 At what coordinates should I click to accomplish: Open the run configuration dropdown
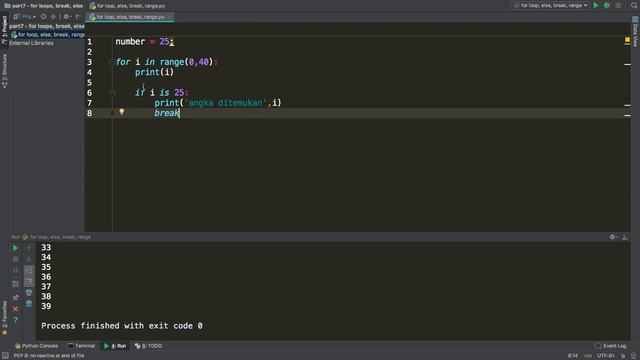[x=551, y=6]
